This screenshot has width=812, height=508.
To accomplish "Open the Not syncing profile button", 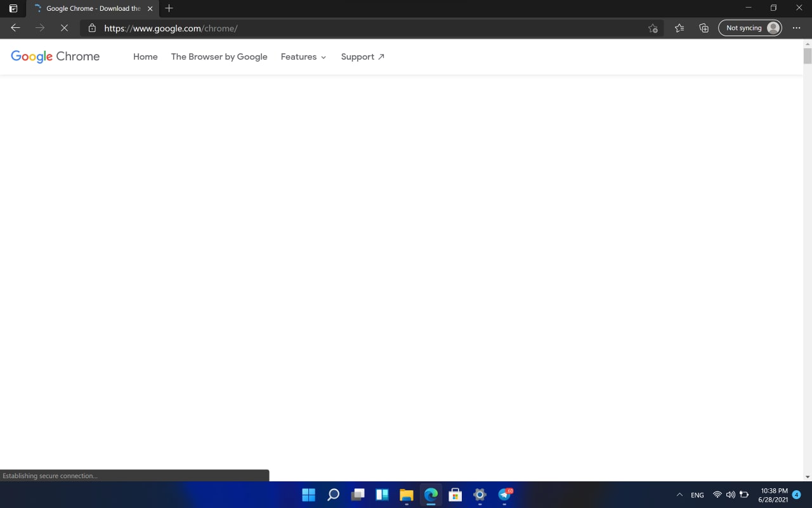I will [x=750, y=28].
